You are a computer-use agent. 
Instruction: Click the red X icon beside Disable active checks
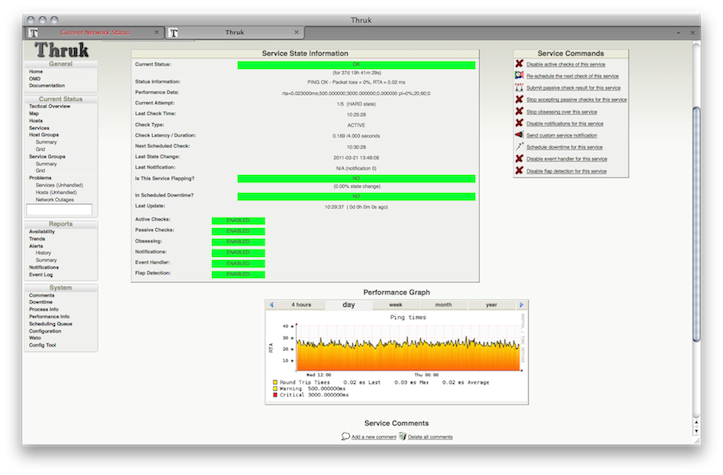point(519,64)
